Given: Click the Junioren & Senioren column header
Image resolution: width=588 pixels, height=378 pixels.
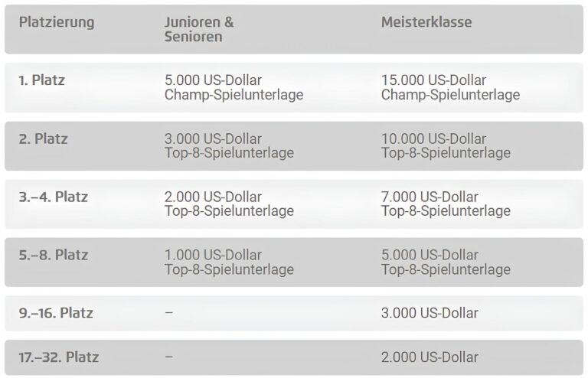Looking at the screenshot, I should 199,29.
